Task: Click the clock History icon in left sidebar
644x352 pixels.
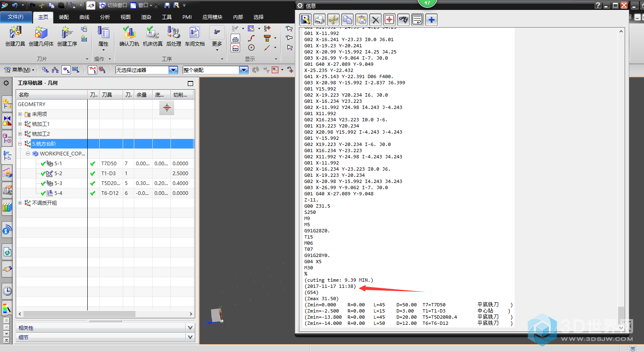Action: pos(7,291)
